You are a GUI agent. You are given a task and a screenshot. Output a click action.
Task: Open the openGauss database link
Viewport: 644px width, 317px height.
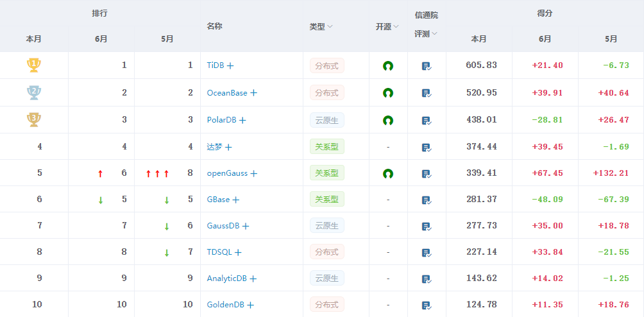(227, 173)
